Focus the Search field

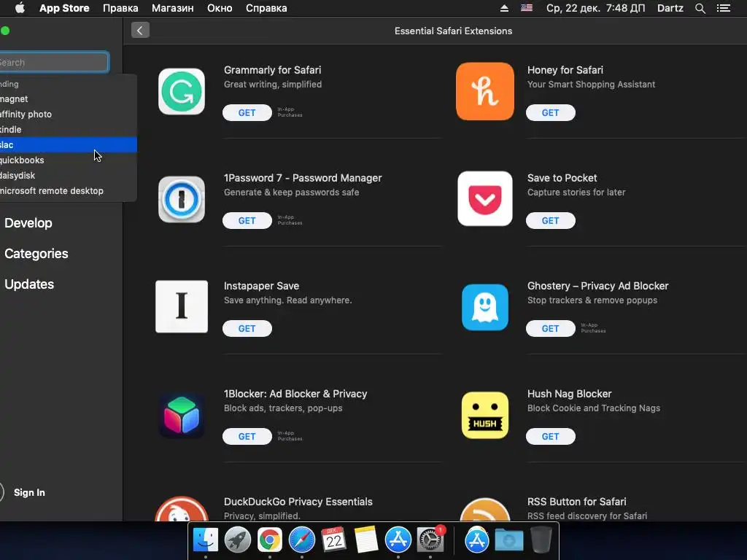54,63
